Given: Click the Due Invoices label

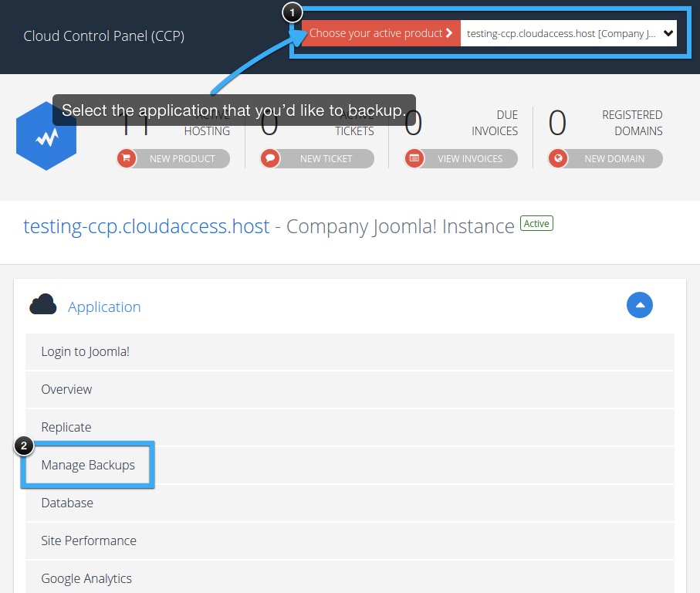Looking at the screenshot, I should [495, 123].
